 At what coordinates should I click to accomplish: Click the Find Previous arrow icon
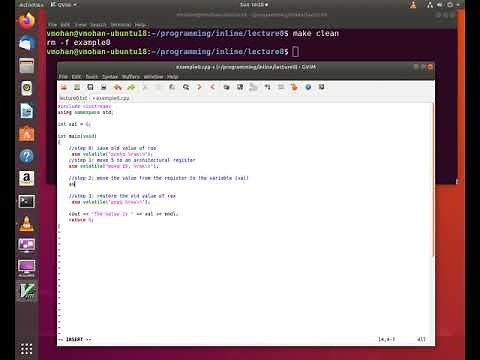pos(213,87)
